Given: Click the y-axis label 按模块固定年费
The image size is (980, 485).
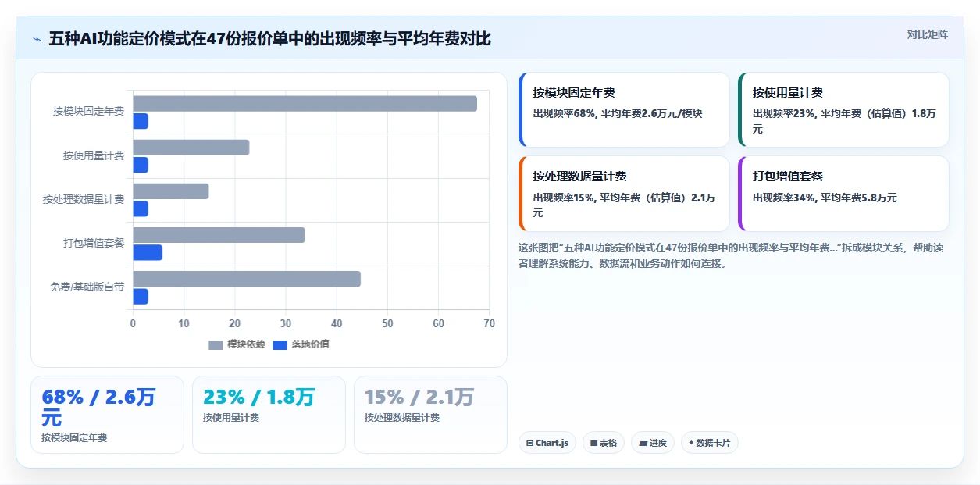Looking at the screenshot, I should point(88,112).
